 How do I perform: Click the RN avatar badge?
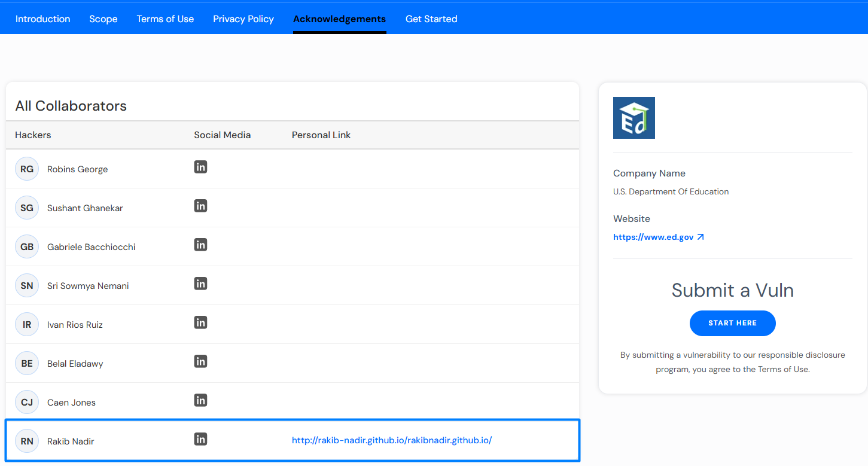tap(27, 441)
